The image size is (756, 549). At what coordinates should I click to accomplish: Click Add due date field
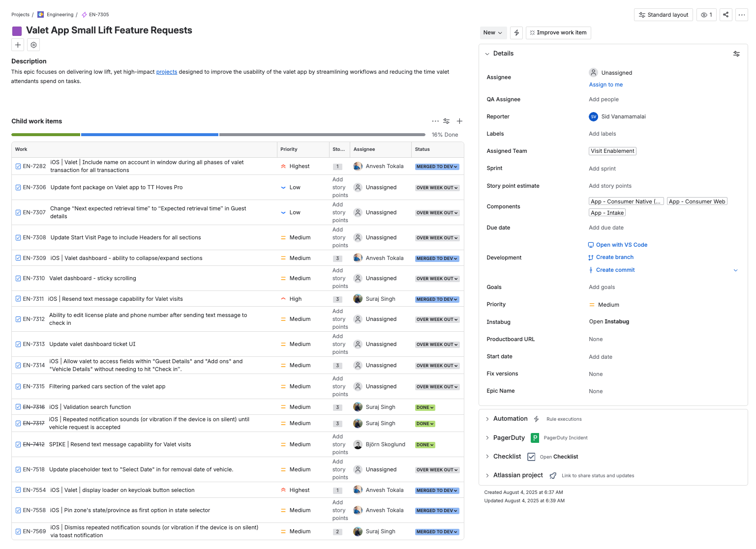(x=606, y=228)
